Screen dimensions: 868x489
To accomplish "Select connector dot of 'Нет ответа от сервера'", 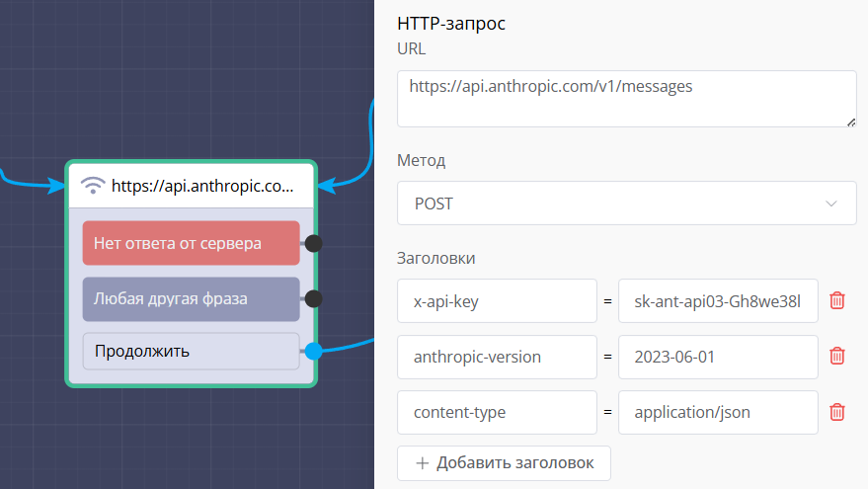I will [x=313, y=243].
